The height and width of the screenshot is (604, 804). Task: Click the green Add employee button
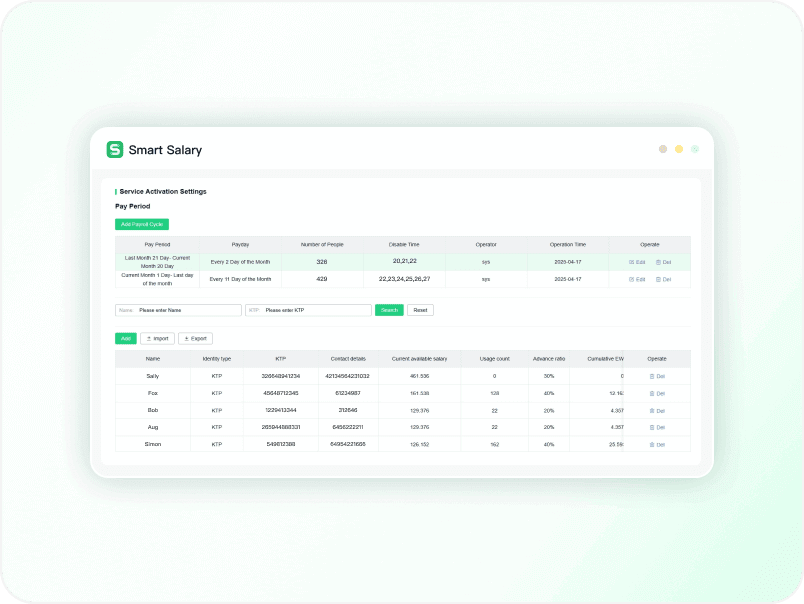coord(125,339)
